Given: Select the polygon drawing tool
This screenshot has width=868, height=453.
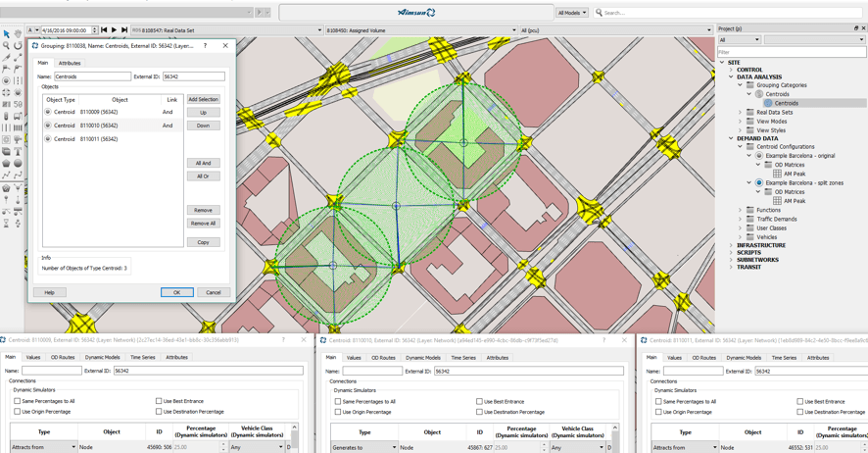Looking at the screenshot, I should [x=6, y=164].
